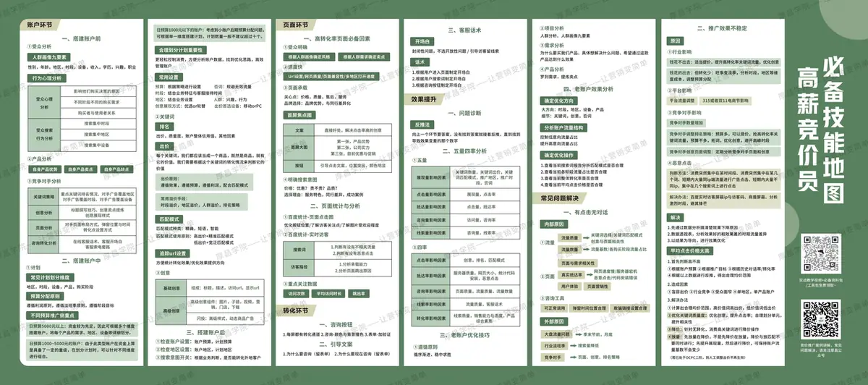Click the 效果提升 section header
Viewport: 868px width, 385px height.
click(423, 99)
